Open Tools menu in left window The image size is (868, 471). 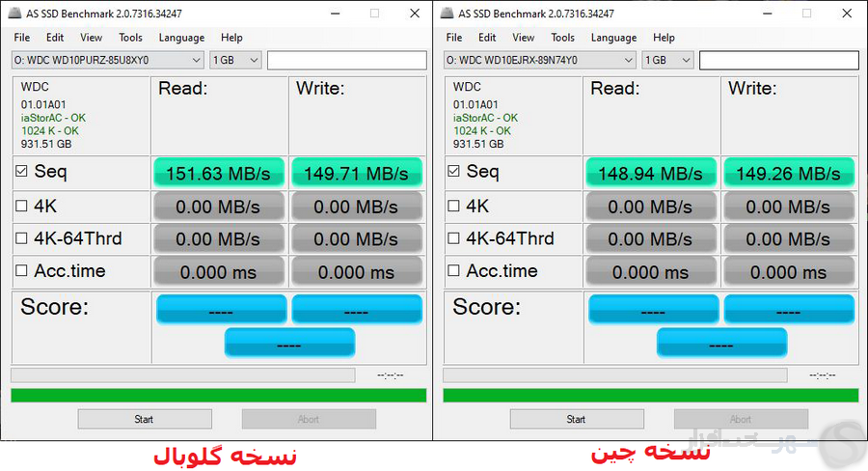click(x=130, y=38)
